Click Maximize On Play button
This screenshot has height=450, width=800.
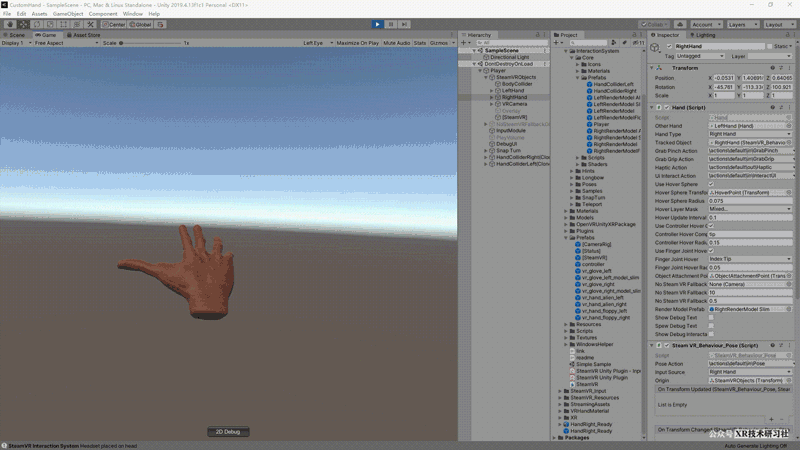(x=358, y=43)
